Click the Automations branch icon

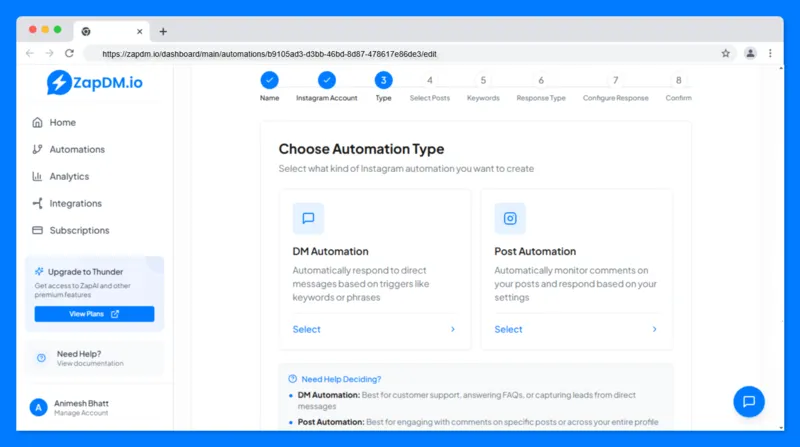(37, 150)
